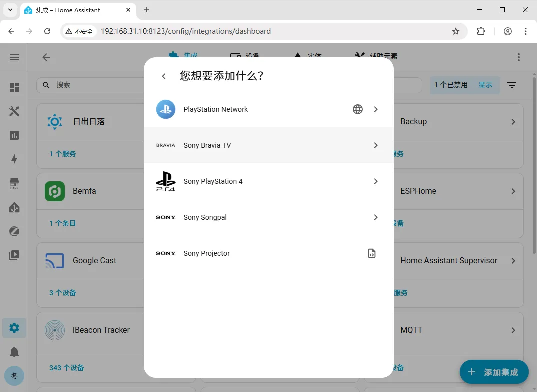The image size is (537, 392).
Task: Open the ESPHome integration chevron
Action: pyautogui.click(x=513, y=191)
